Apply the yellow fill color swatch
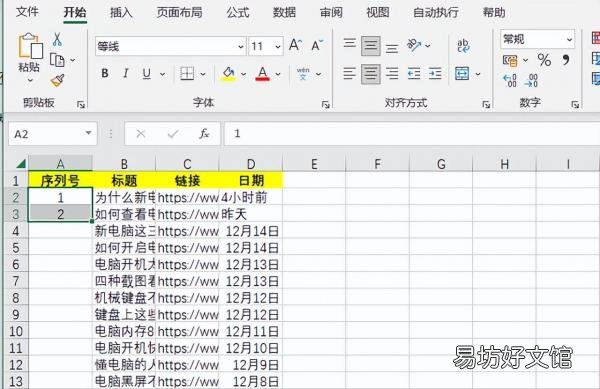 pyautogui.click(x=228, y=73)
